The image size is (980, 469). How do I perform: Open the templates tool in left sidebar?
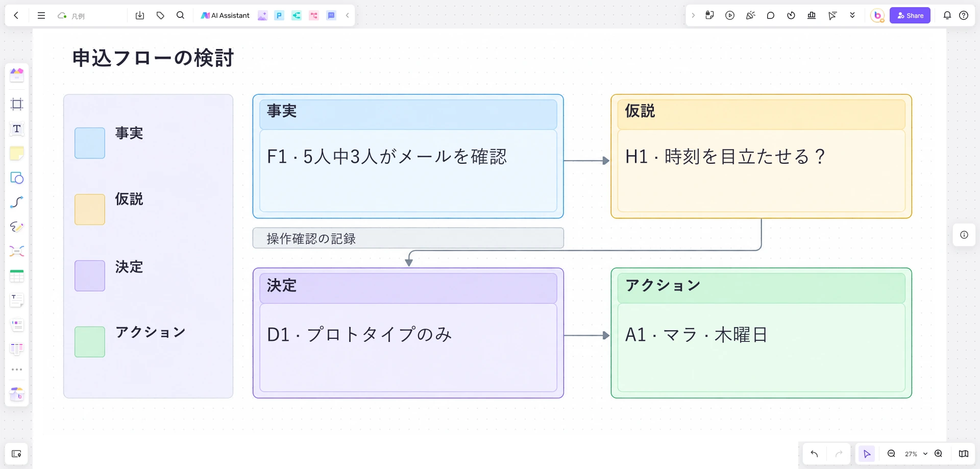17,75
